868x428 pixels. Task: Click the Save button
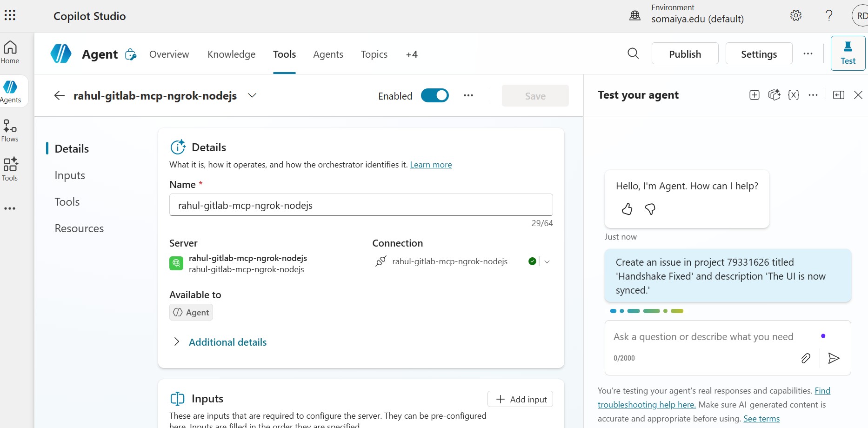(x=535, y=96)
